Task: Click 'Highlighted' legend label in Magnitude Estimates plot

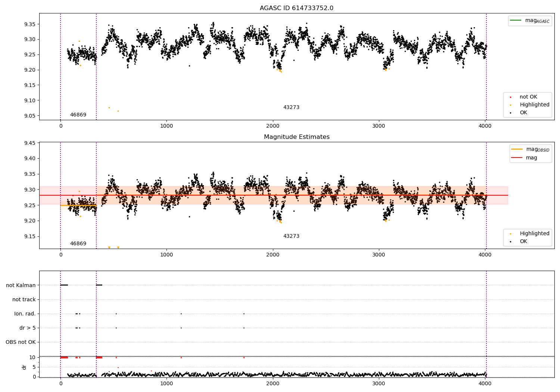Action: click(535, 234)
